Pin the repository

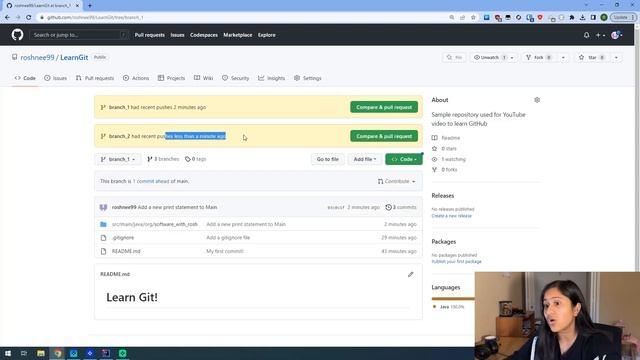454,58
